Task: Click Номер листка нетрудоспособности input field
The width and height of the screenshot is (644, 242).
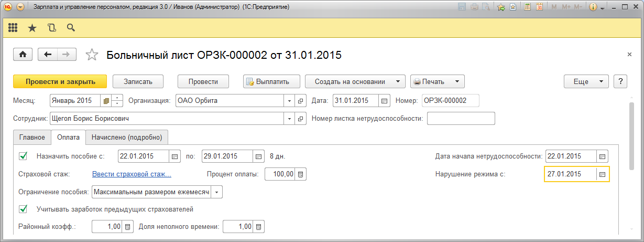Action: pyautogui.click(x=461, y=119)
